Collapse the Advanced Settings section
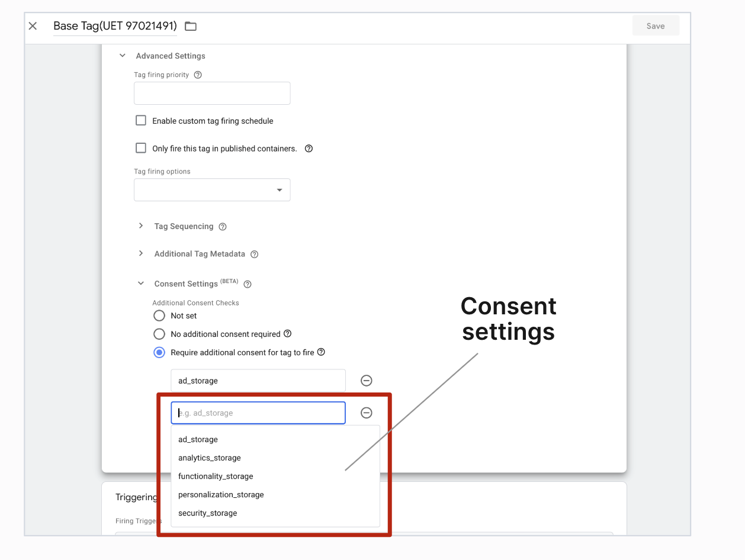The image size is (745, 560). pos(123,55)
